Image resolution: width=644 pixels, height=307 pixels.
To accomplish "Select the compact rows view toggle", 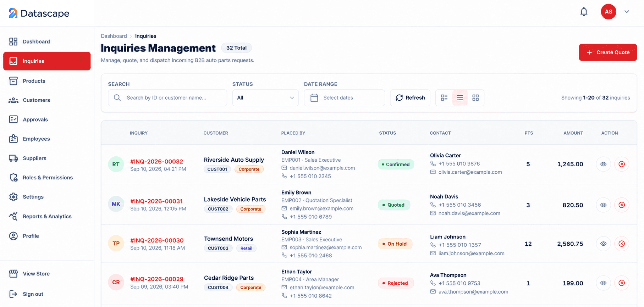I will pyautogui.click(x=460, y=98).
